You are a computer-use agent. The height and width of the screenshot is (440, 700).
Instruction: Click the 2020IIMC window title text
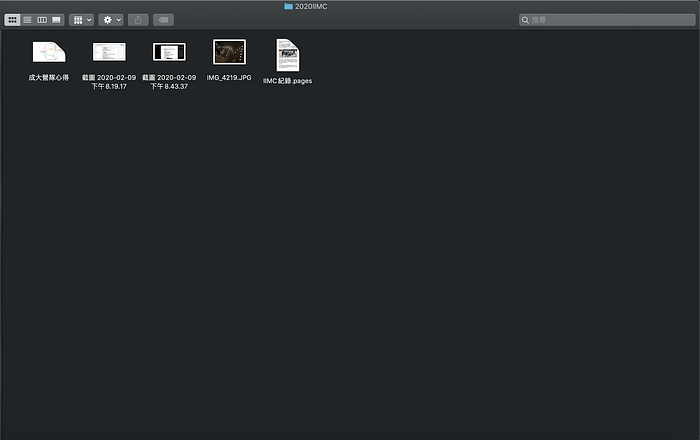(311, 6)
